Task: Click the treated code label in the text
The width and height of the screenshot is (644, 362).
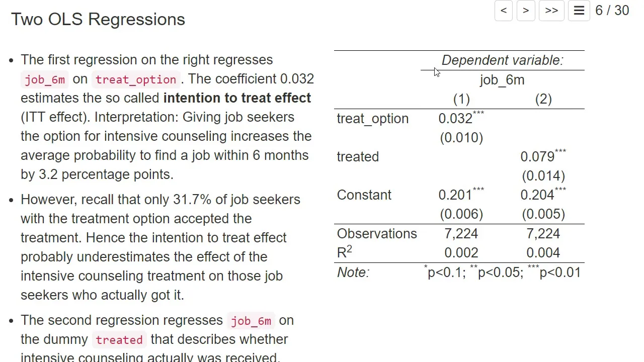Action: pyautogui.click(x=119, y=340)
